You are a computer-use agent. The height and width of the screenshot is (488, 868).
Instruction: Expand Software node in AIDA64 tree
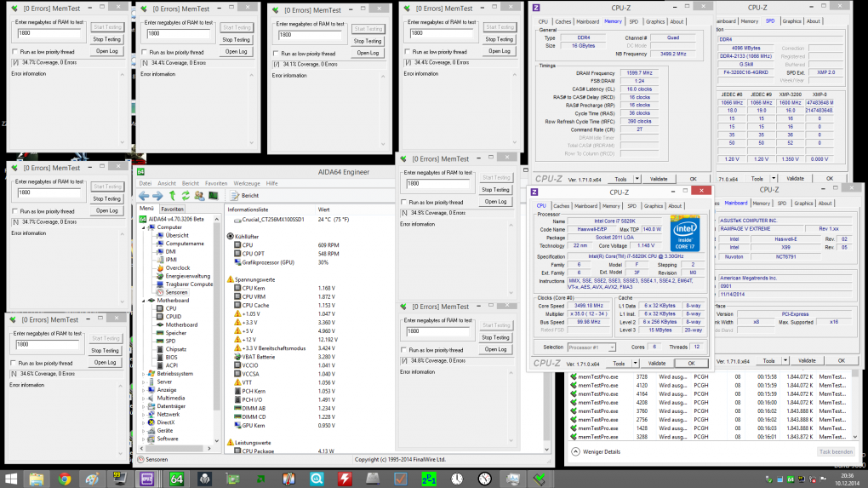point(144,439)
